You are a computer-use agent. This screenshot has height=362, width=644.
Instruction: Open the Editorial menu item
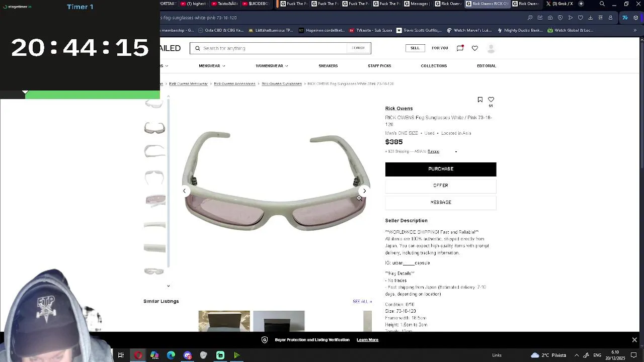point(486,66)
